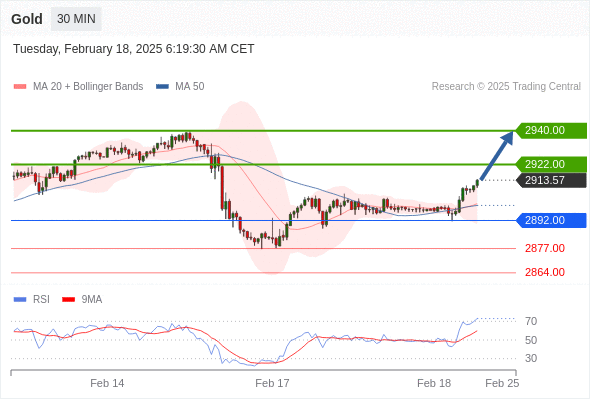Screen dimensions: 590x400
Task: Click the Feb 17 date axis label
Action: [272, 383]
